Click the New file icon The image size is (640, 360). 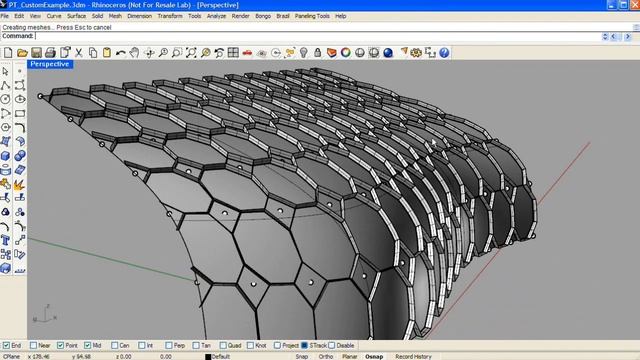8,53
